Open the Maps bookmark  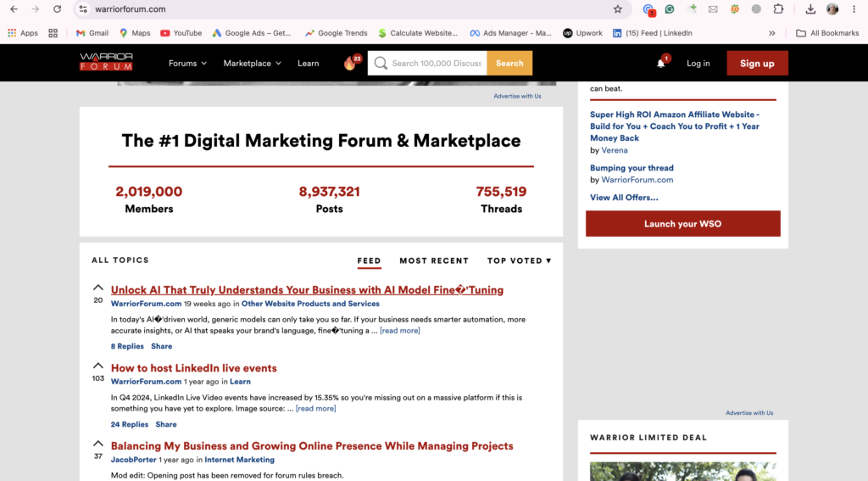coord(135,33)
